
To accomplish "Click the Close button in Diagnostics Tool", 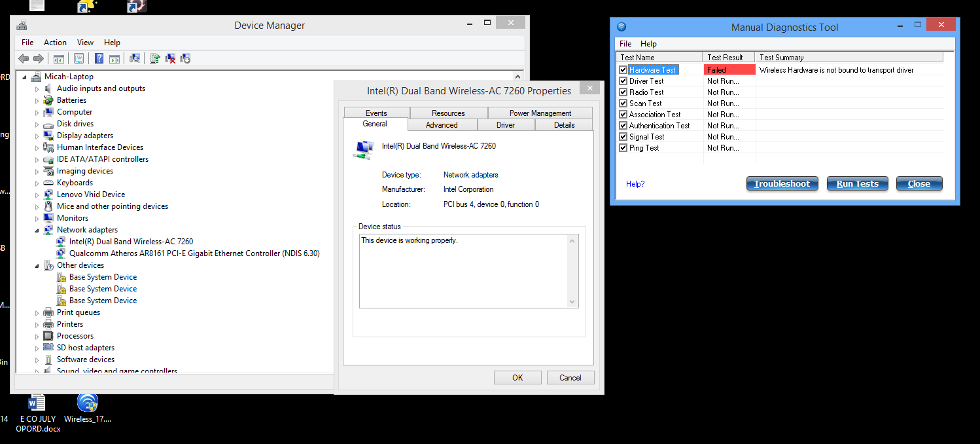I will (x=919, y=184).
